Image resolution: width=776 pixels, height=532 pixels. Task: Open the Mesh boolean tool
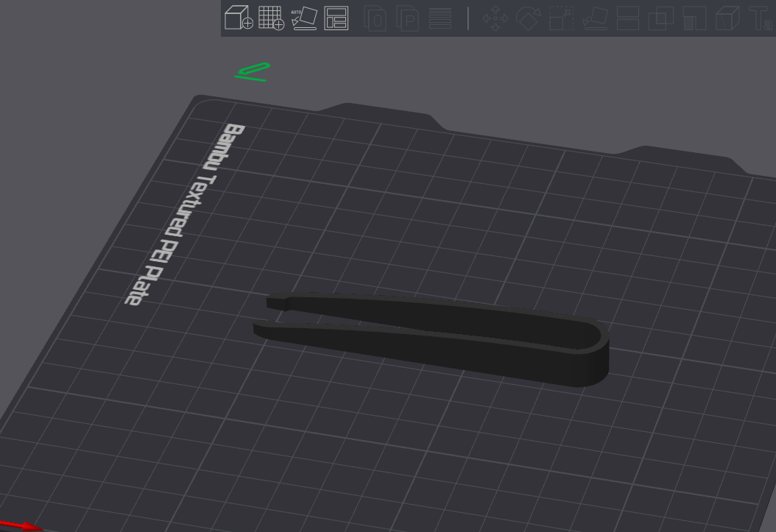pos(660,18)
